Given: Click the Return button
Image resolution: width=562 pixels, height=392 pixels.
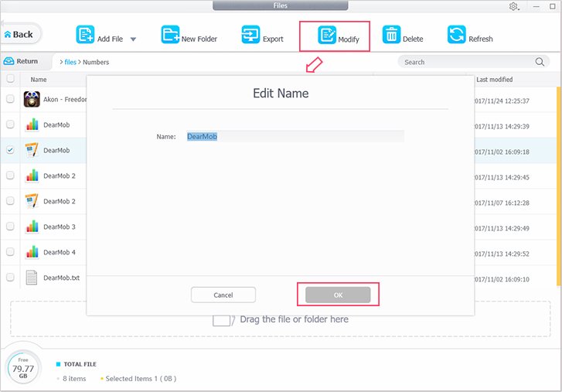Looking at the screenshot, I should [21, 61].
